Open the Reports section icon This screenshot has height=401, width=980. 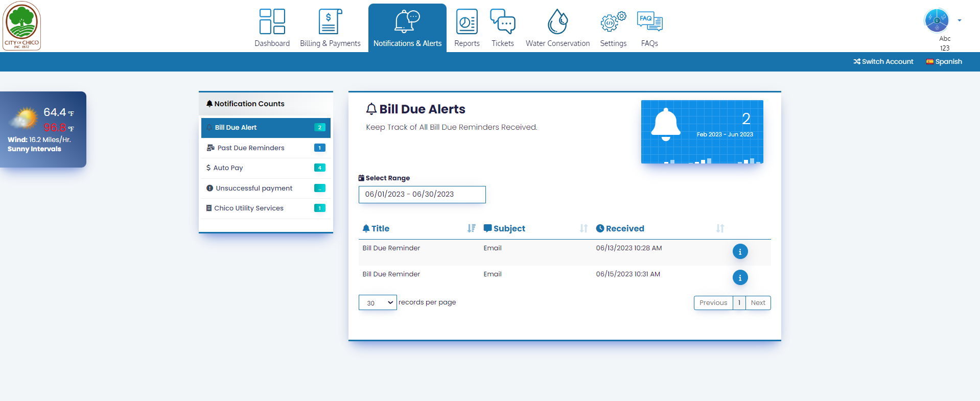pyautogui.click(x=466, y=22)
